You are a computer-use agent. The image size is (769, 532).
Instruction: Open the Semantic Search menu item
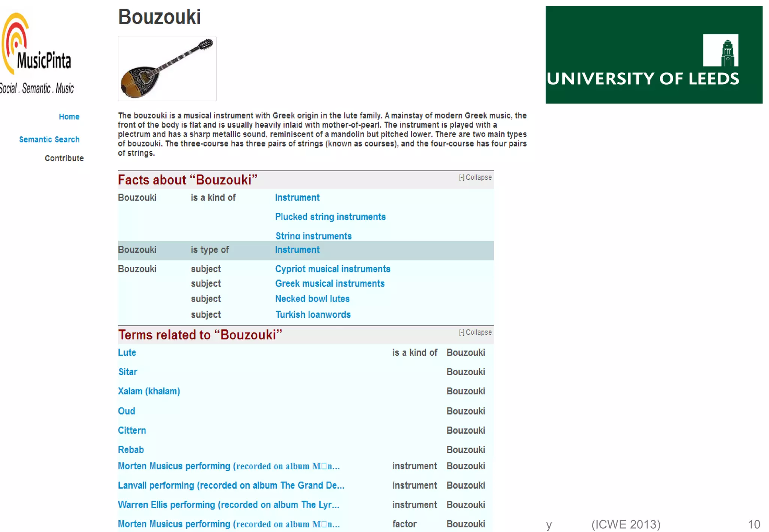(x=49, y=140)
